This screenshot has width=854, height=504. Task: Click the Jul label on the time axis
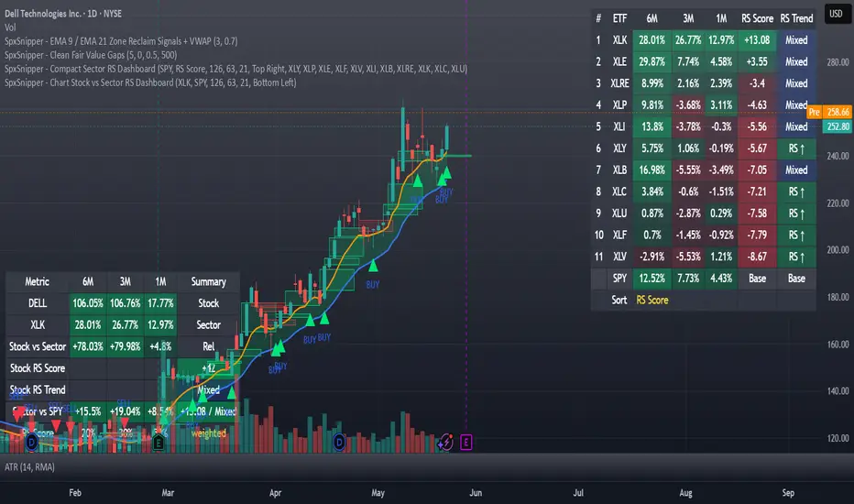[x=578, y=493]
